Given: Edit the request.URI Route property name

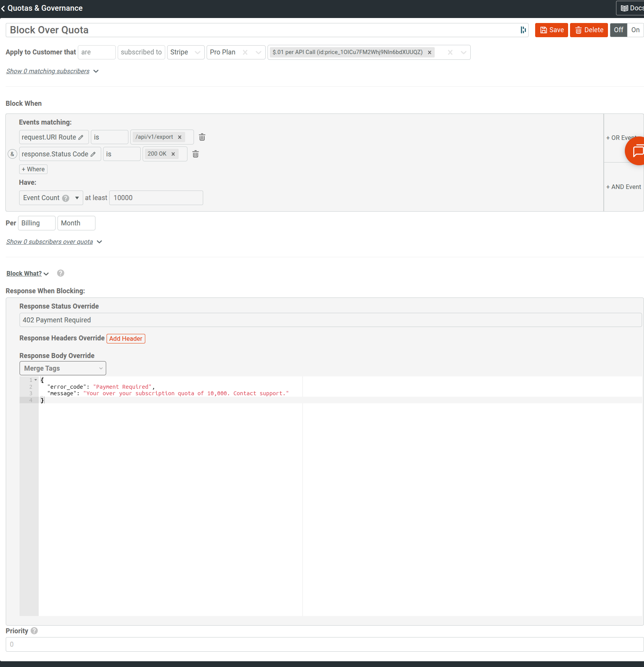Looking at the screenshot, I should (x=81, y=137).
